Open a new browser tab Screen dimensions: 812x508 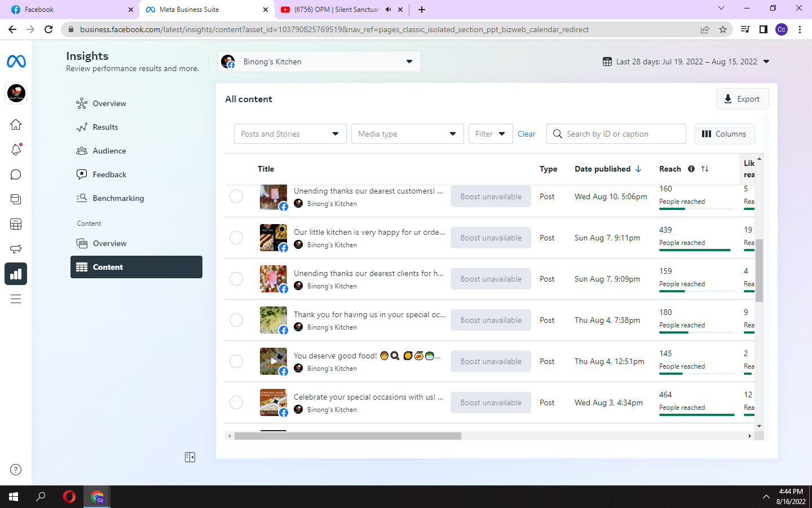[422, 10]
